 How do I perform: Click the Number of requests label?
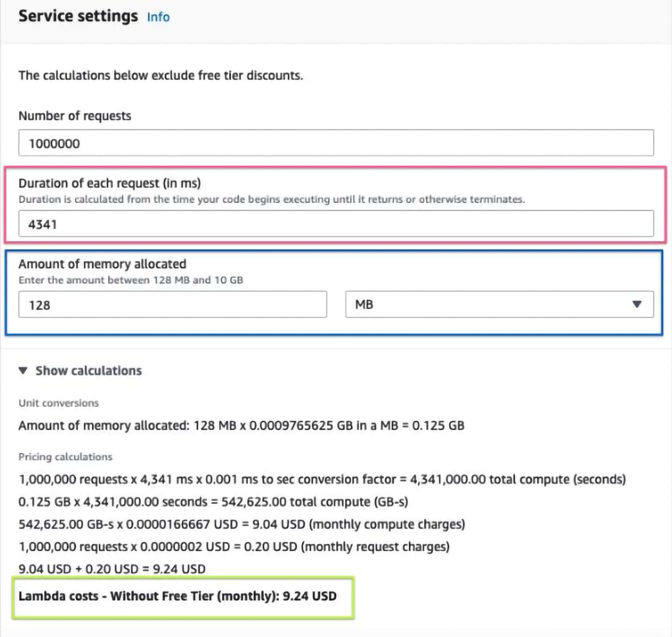pos(75,116)
